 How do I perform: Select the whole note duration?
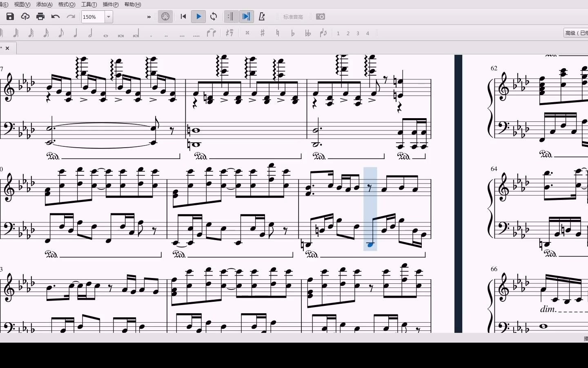click(x=106, y=35)
